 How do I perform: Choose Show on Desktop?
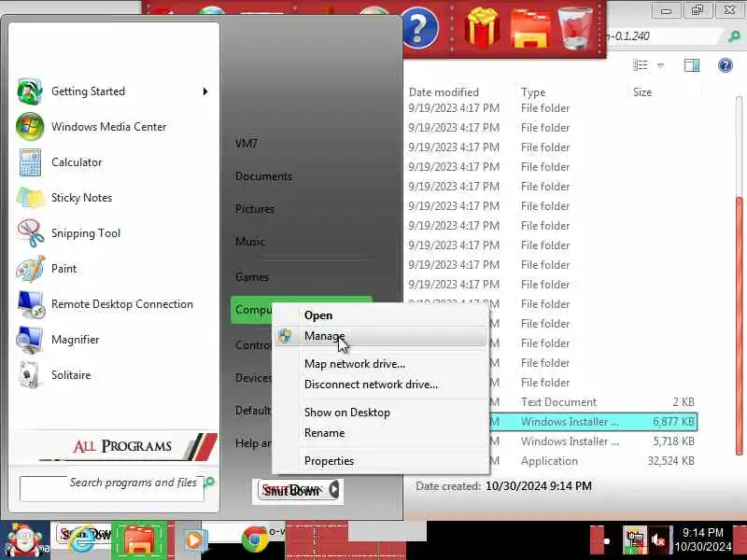[x=346, y=413]
